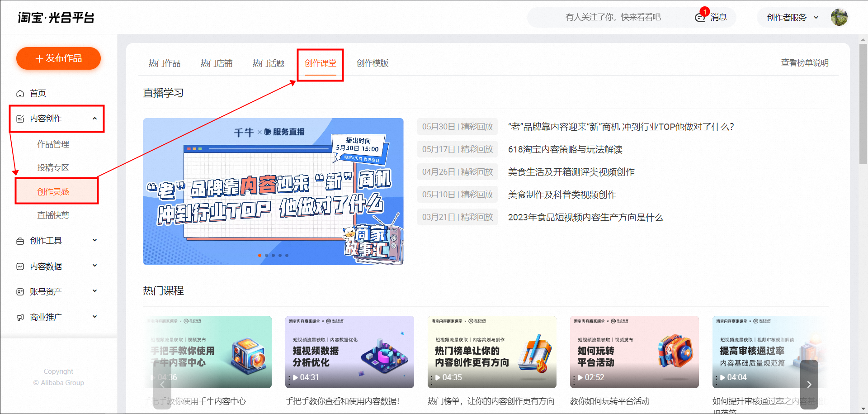Open the 内容数据 sidebar icon
This screenshot has height=414, width=868.
tap(20, 266)
